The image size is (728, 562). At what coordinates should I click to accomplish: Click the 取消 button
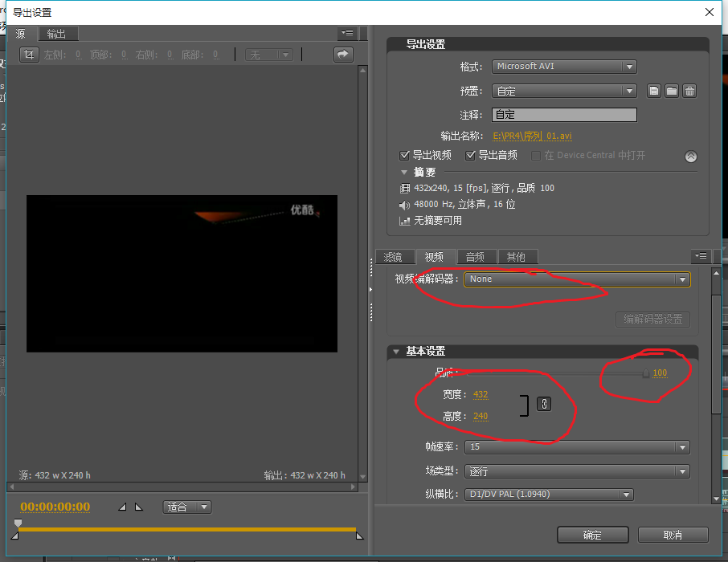click(x=673, y=535)
